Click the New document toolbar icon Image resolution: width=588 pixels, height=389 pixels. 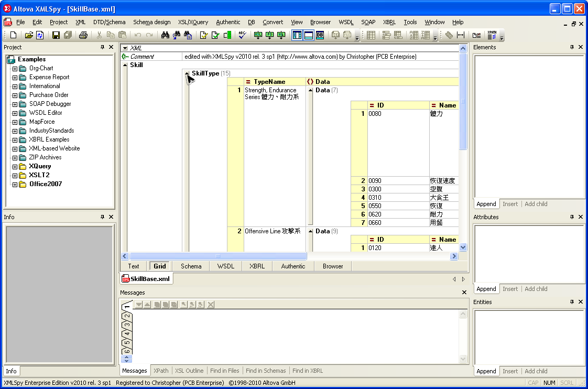[x=14, y=35]
